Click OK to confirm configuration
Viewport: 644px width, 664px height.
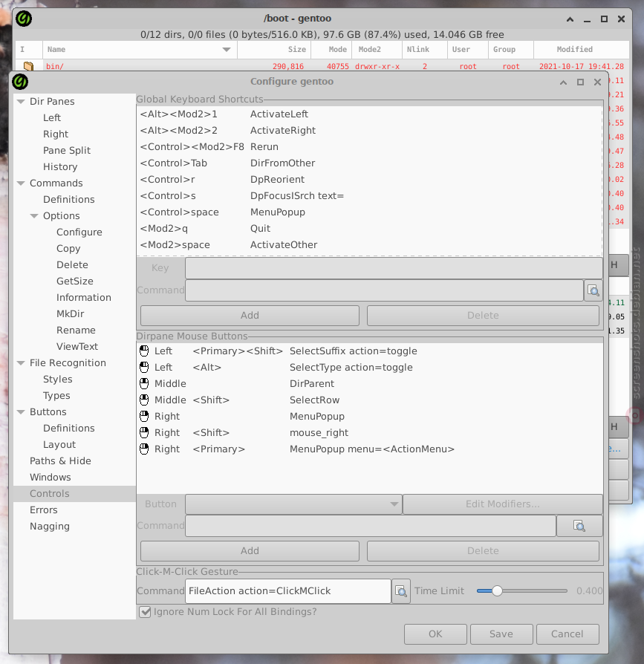coord(435,634)
